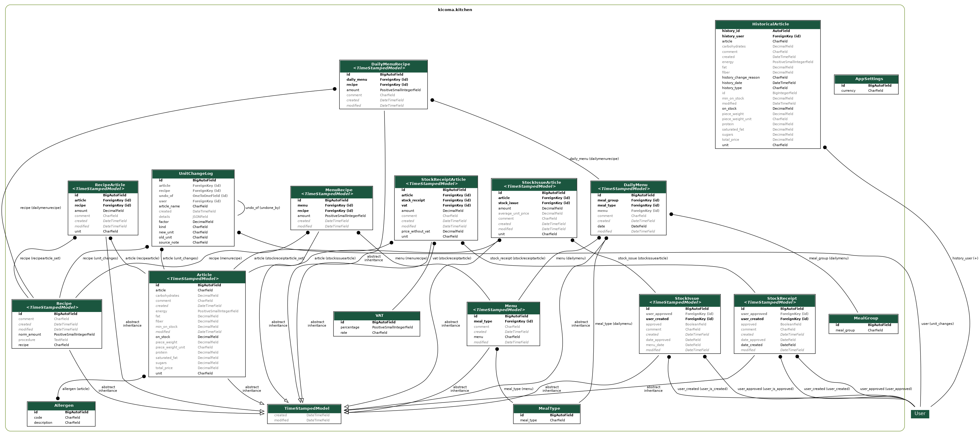Click the 'article (stockreceiptarticle_set)' edge label
Screen dimensions: 980x436
[x=279, y=259]
